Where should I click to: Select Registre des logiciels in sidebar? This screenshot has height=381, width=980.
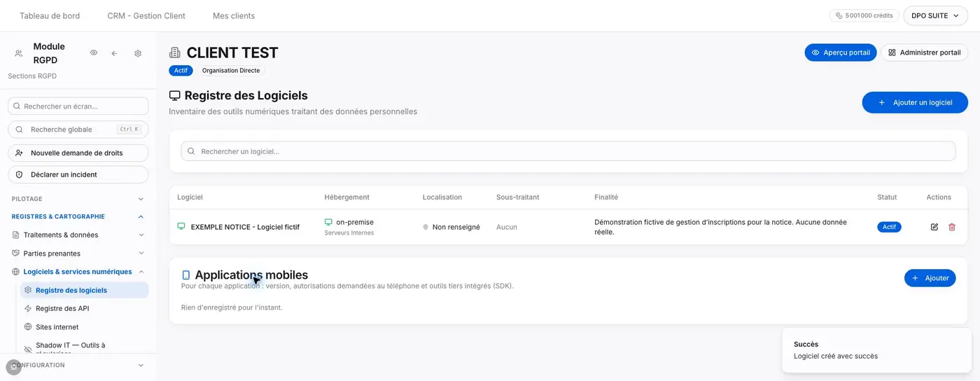coord(84,290)
